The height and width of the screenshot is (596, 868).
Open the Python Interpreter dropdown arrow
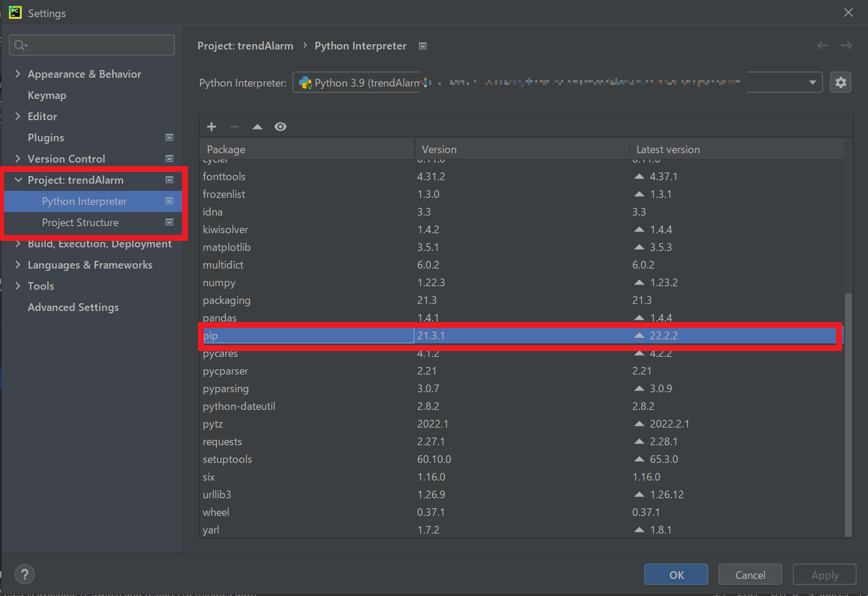(813, 82)
